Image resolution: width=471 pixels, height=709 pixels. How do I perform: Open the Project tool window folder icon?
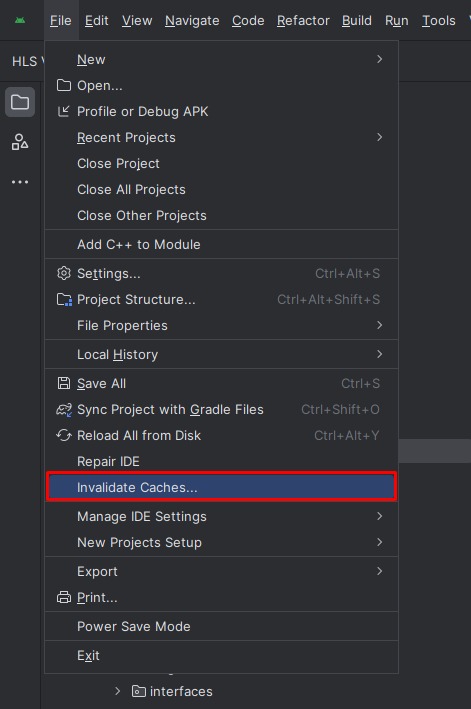coord(20,102)
